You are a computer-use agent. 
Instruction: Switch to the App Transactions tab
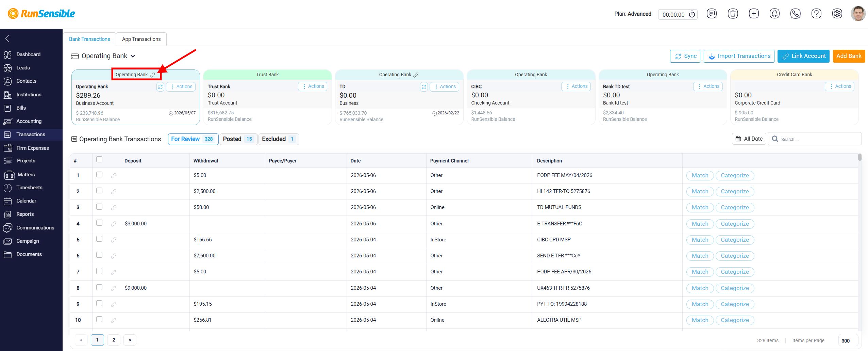point(141,39)
